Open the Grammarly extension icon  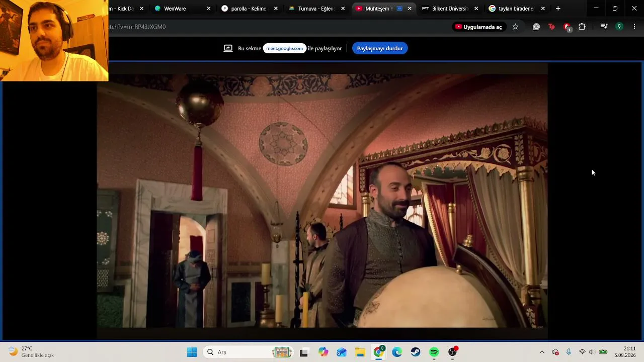click(536, 27)
